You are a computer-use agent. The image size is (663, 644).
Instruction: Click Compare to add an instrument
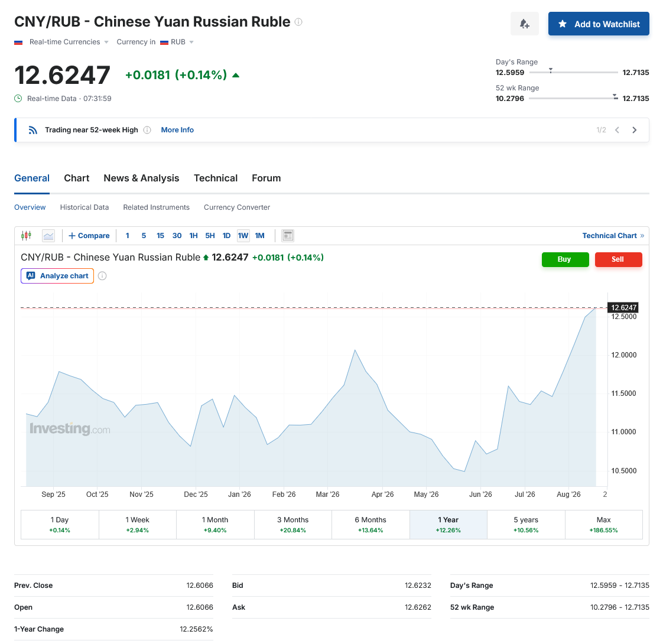[x=89, y=236]
